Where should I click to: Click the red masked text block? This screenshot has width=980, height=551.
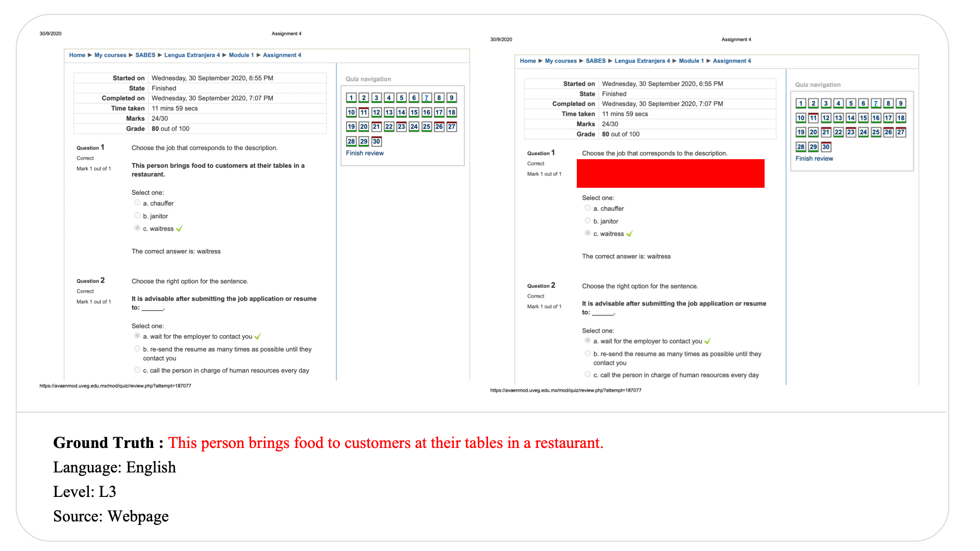point(670,173)
